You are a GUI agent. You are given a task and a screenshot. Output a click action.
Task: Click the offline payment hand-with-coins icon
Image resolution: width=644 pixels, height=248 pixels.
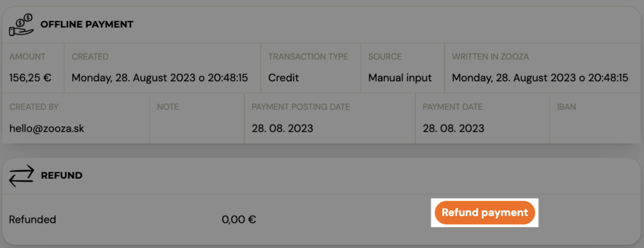click(21, 25)
